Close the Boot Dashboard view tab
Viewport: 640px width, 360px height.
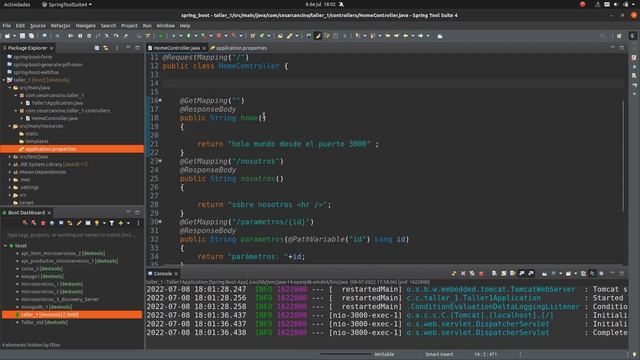click(x=49, y=213)
